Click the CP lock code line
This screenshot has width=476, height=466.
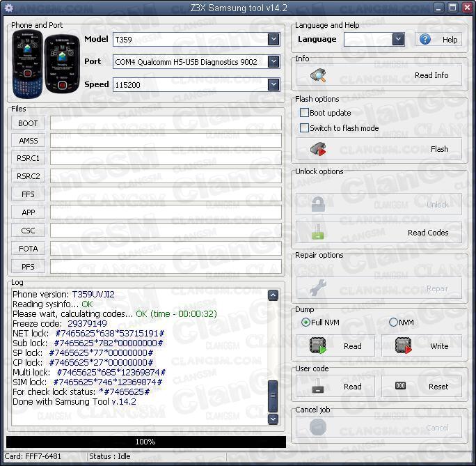[83, 362]
